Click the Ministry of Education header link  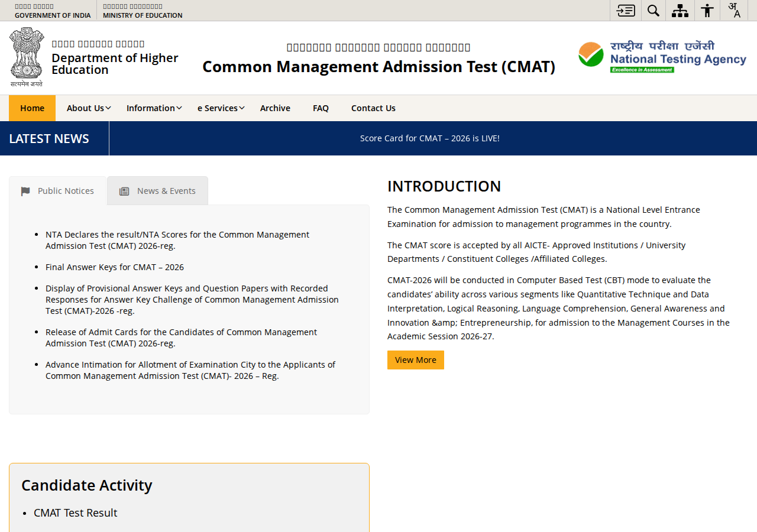[143, 11]
